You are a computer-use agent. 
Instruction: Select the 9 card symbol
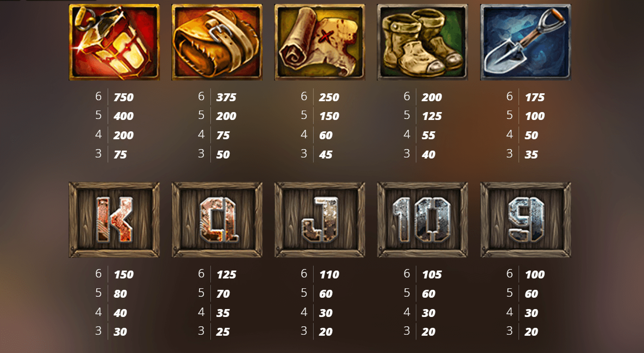[x=525, y=220]
